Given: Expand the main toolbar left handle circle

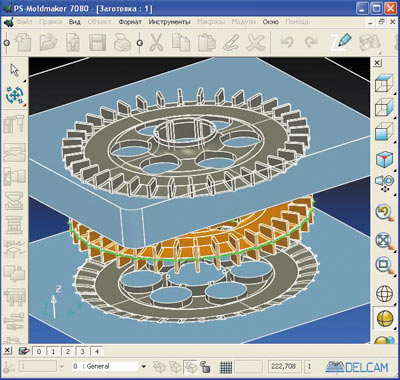Looking at the screenshot, I should (x=6, y=43).
